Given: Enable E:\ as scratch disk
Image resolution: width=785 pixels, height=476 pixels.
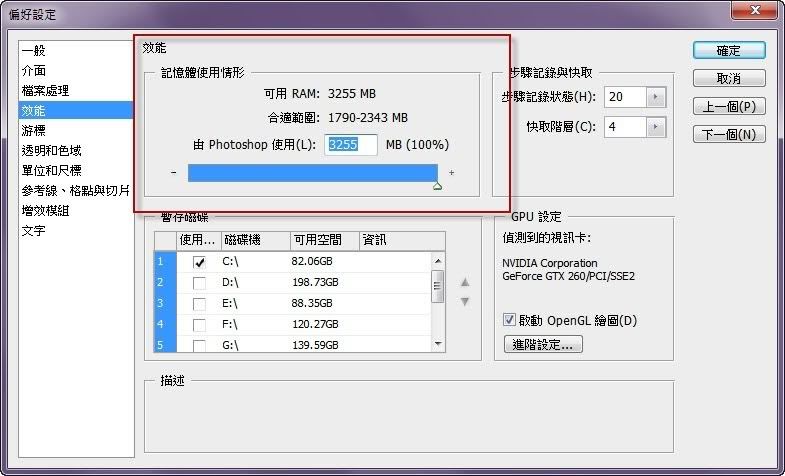Looking at the screenshot, I should click(199, 304).
